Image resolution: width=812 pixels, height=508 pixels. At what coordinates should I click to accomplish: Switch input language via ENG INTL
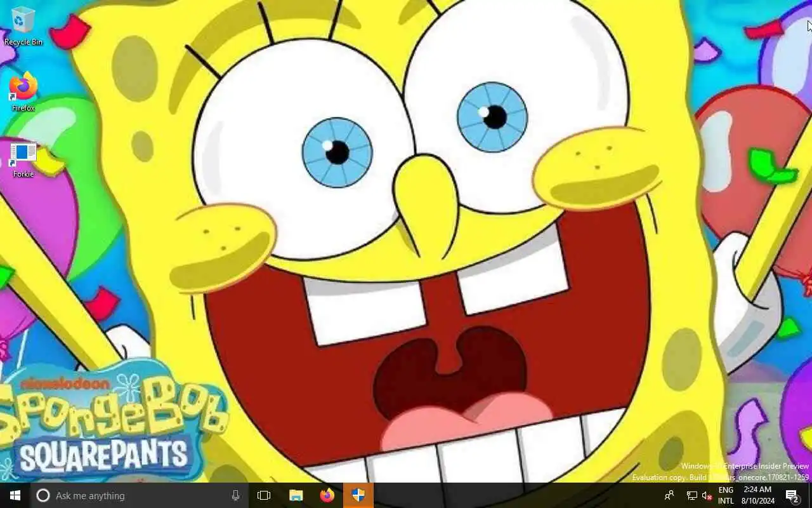tap(726, 495)
